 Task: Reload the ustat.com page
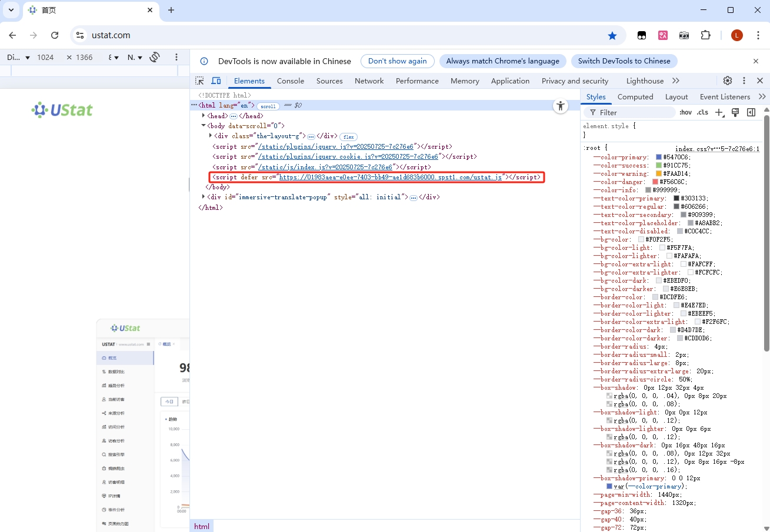(x=55, y=35)
